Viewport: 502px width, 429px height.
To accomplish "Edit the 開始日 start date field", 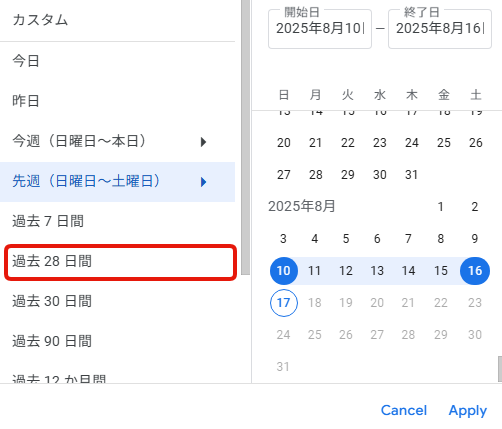I will [x=320, y=29].
